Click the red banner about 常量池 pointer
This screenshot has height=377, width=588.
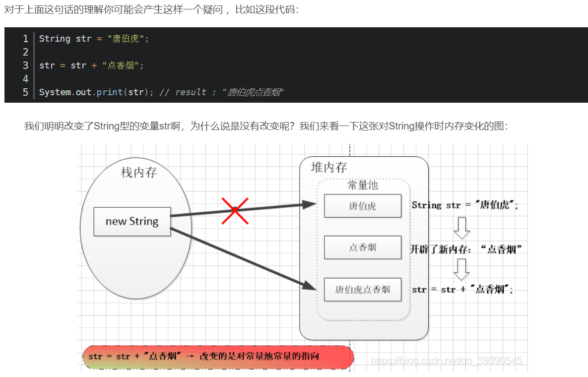coord(218,356)
